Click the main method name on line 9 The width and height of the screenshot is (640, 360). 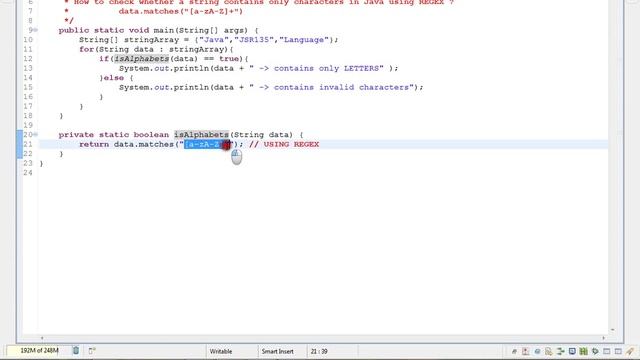pos(164,30)
